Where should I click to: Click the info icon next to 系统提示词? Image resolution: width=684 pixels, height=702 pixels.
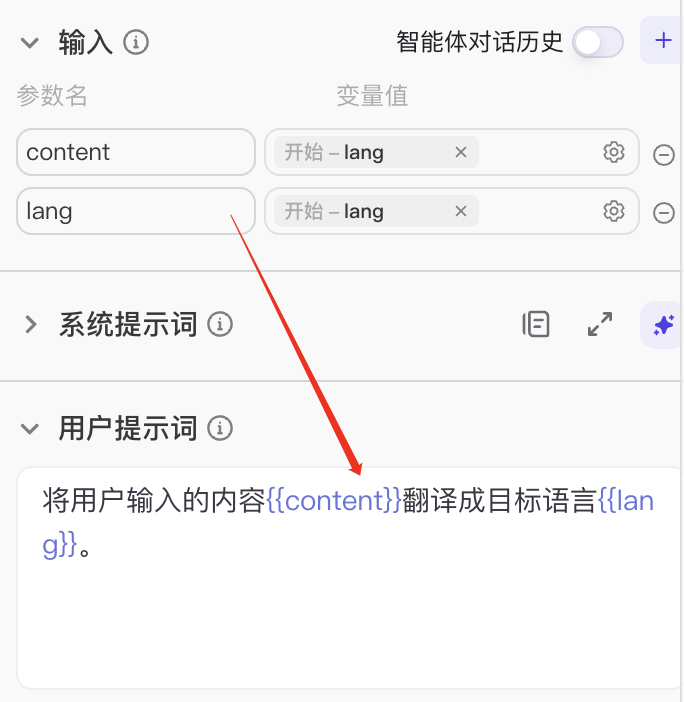pos(220,324)
